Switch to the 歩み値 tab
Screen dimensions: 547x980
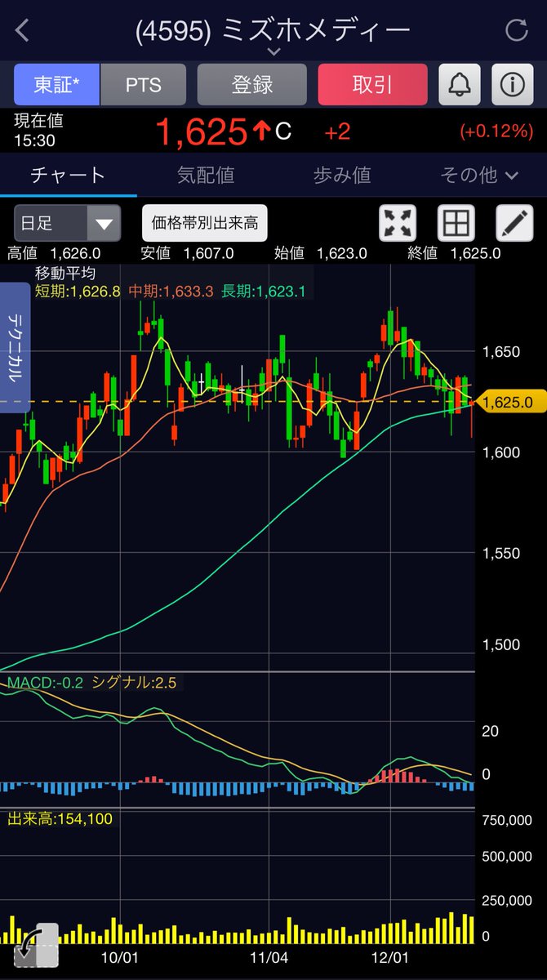coord(342,175)
